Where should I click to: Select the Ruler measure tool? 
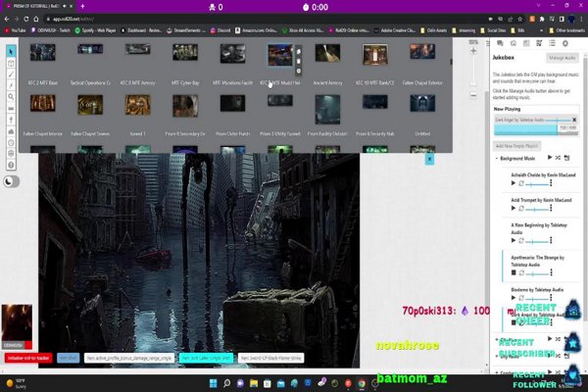click(x=11, y=109)
